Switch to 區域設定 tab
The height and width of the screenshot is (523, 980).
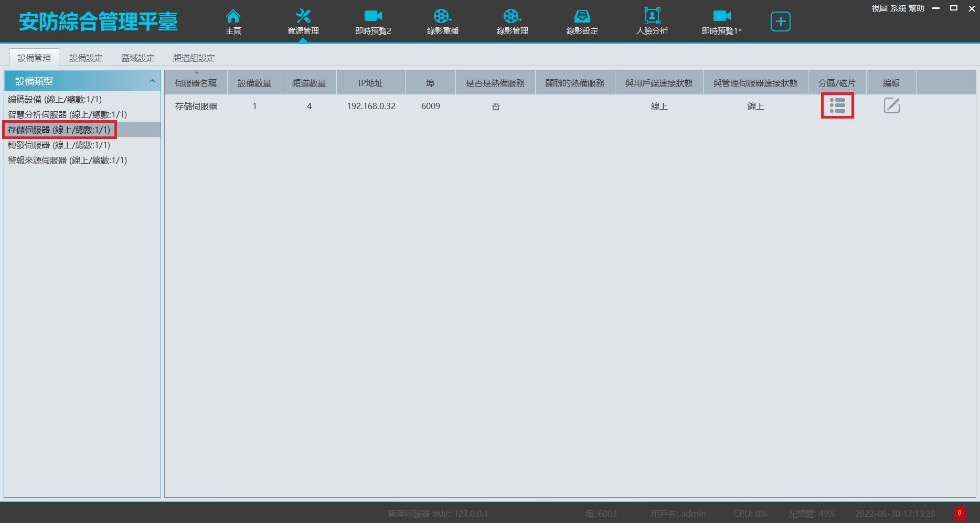pyautogui.click(x=138, y=58)
